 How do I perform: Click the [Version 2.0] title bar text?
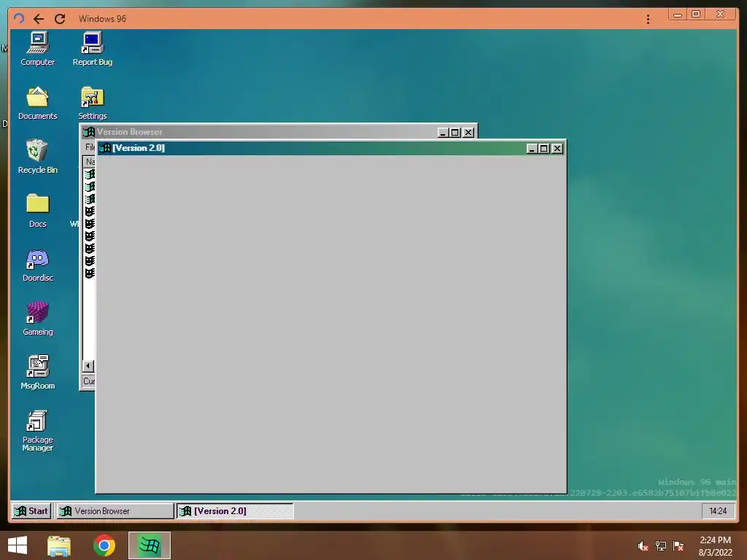coord(139,148)
